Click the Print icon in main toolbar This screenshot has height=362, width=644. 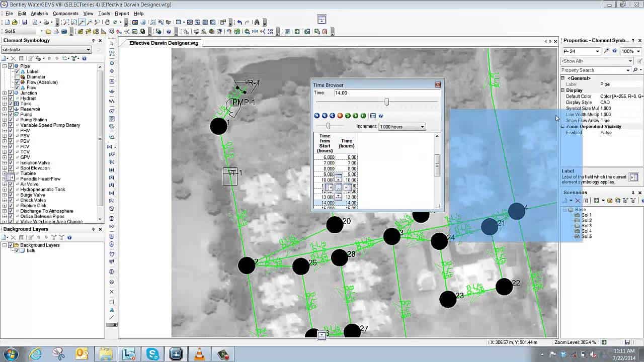tap(46, 22)
